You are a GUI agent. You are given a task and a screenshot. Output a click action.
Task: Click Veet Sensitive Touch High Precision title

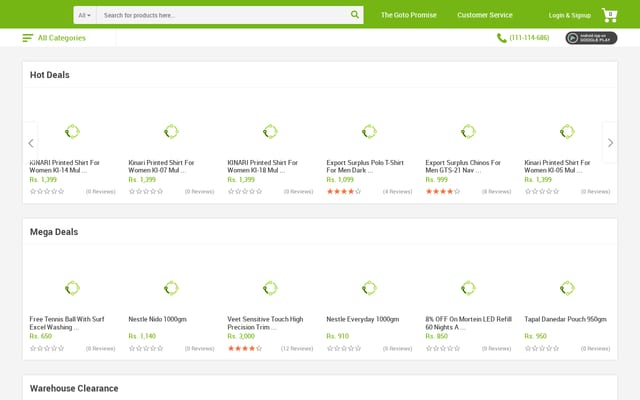click(265, 323)
